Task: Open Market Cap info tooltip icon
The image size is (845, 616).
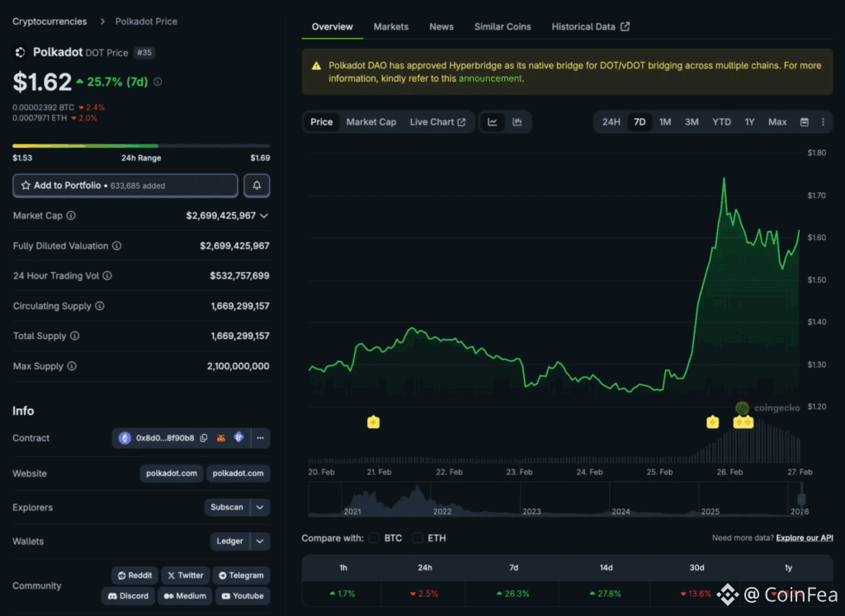Action: pyautogui.click(x=71, y=215)
